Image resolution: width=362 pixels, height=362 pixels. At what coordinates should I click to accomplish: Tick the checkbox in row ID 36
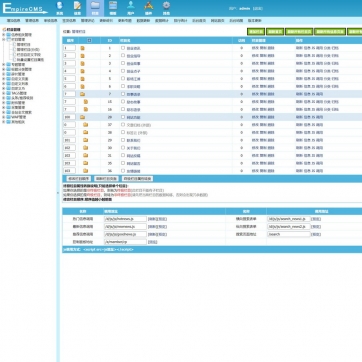(123, 171)
